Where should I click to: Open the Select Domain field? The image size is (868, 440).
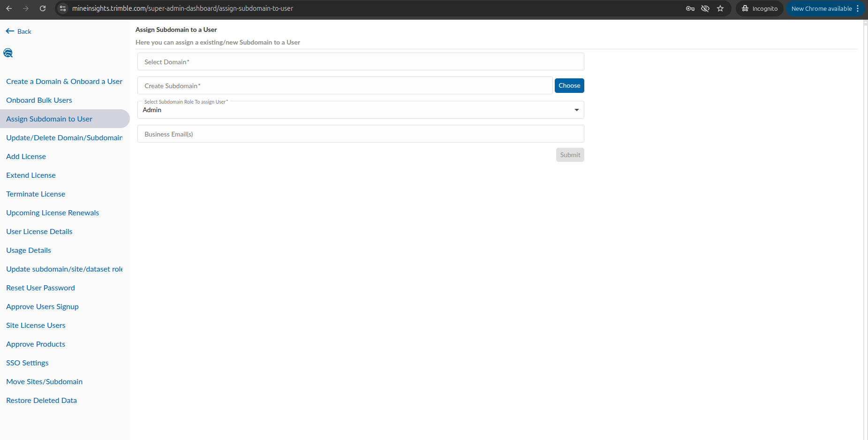coord(360,62)
